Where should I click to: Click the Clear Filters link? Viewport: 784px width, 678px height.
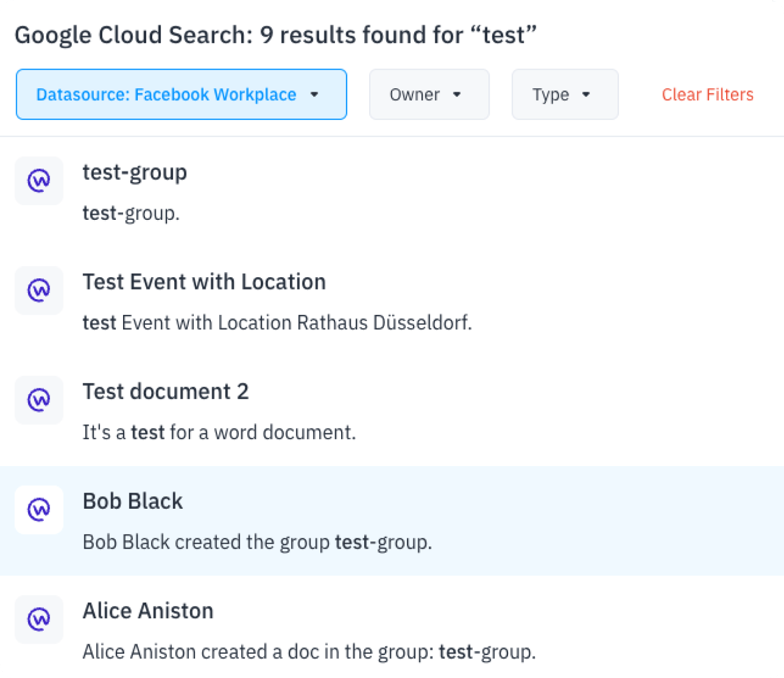[708, 94]
